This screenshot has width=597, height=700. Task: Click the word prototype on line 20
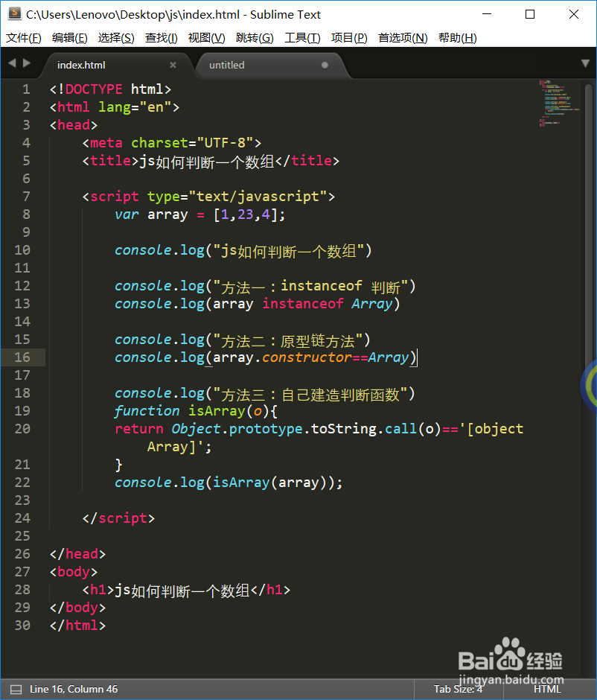[266, 429]
